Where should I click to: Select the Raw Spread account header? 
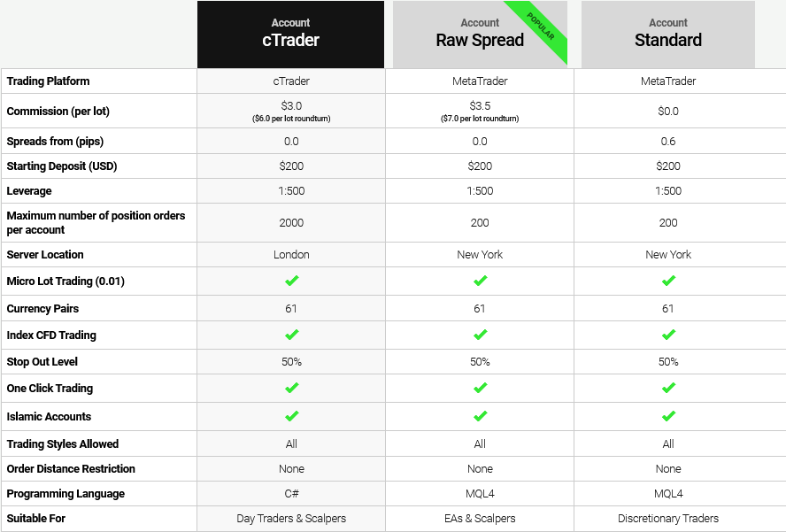[x=480, y=35]
